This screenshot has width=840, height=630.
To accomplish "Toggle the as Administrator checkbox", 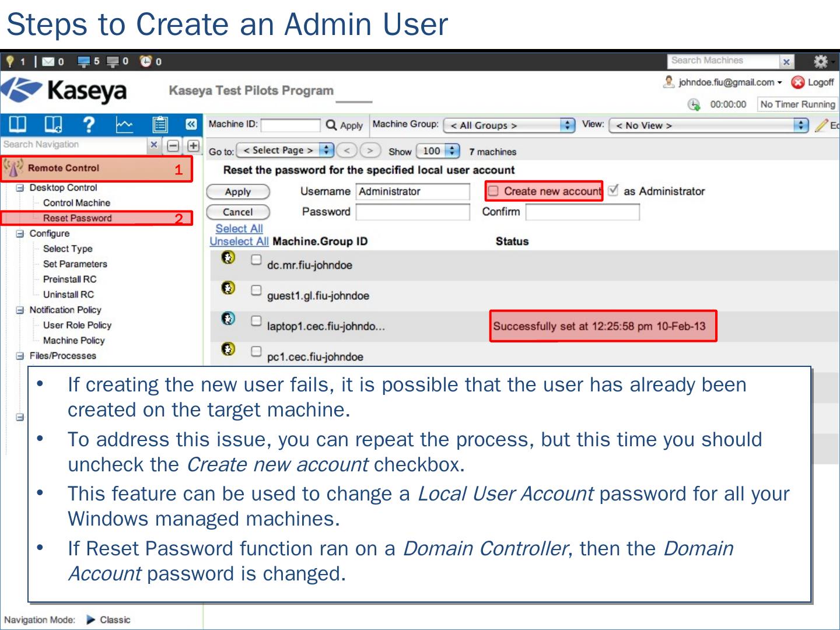I will tap(612, 190).
